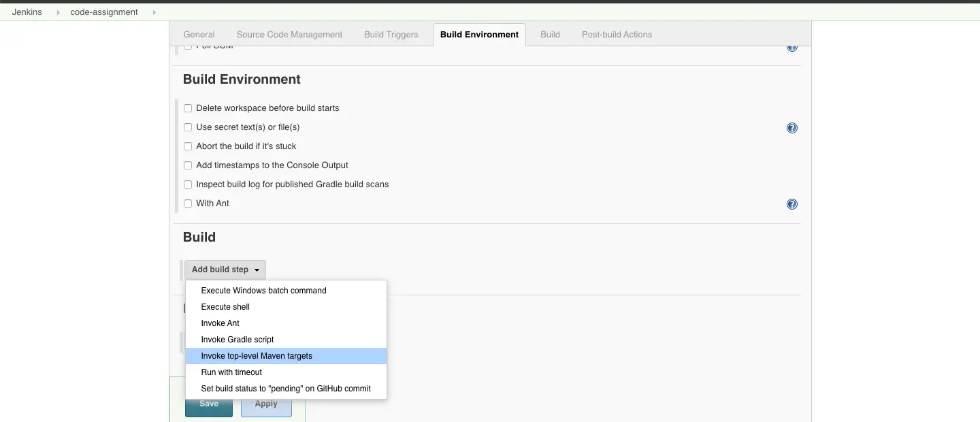Select "Run with timeout" build step

231,372
